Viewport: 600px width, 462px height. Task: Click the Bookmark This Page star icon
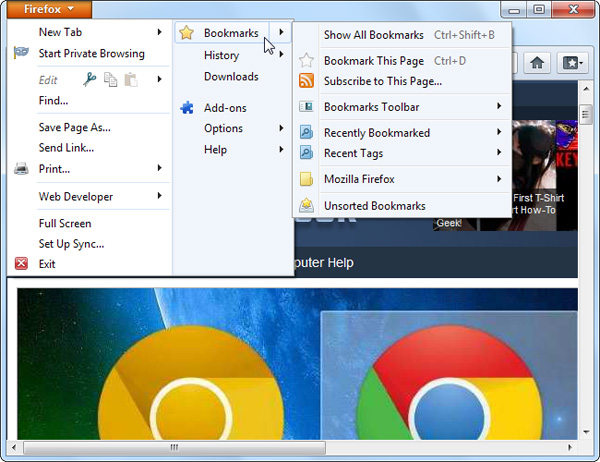coord(306,60)
